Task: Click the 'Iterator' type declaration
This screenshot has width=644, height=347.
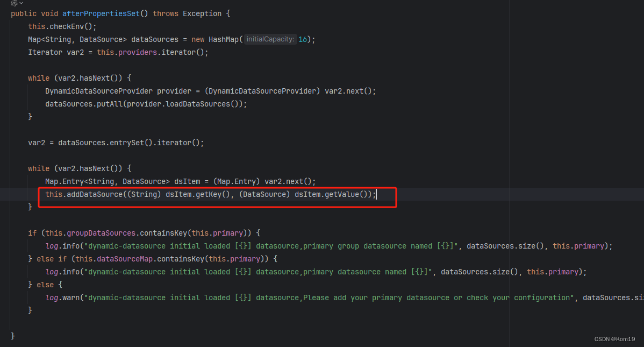Action: pos(45,53)
